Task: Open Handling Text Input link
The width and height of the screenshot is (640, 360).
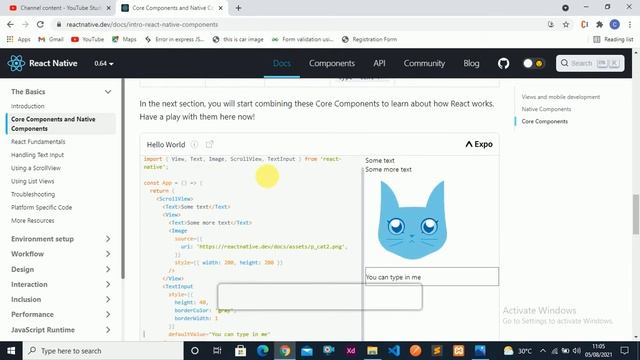Action: (x=38, y=155)
